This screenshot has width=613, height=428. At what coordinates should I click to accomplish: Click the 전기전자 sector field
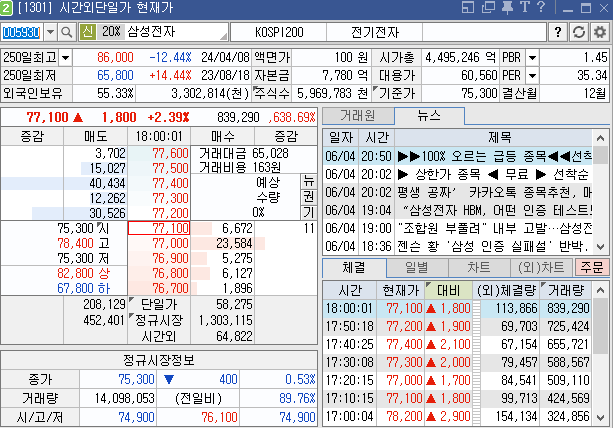pyautogui.click(x=375, y=32)
